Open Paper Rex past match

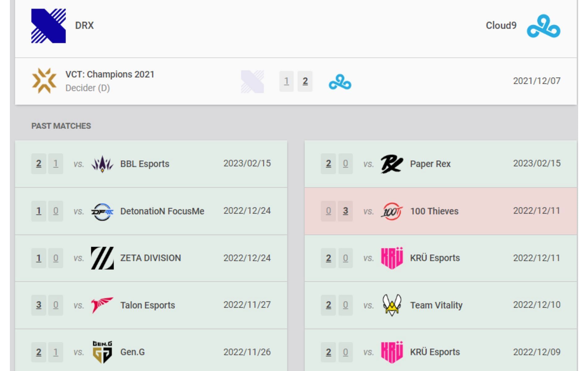[441, 164]
